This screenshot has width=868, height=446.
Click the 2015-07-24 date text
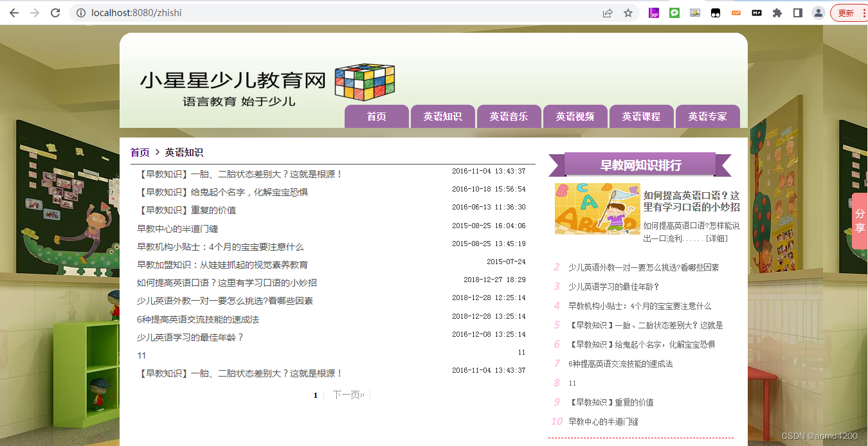(x=506, y=262)
